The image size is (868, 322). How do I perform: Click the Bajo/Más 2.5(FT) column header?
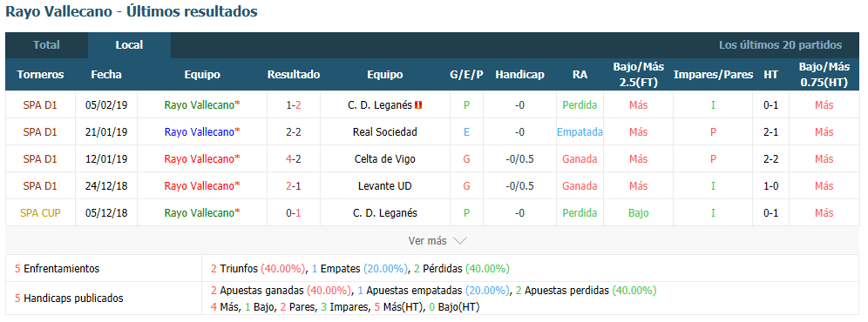pyautogui.click(x=638, y=75)
